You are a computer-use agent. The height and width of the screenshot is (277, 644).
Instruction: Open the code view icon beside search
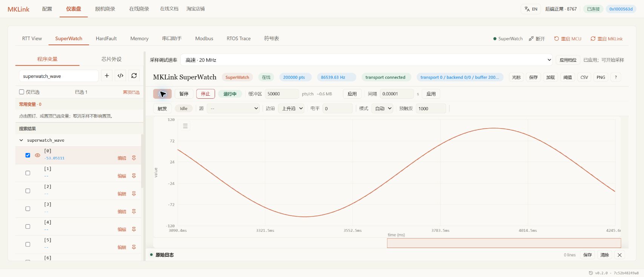(120, 76)
